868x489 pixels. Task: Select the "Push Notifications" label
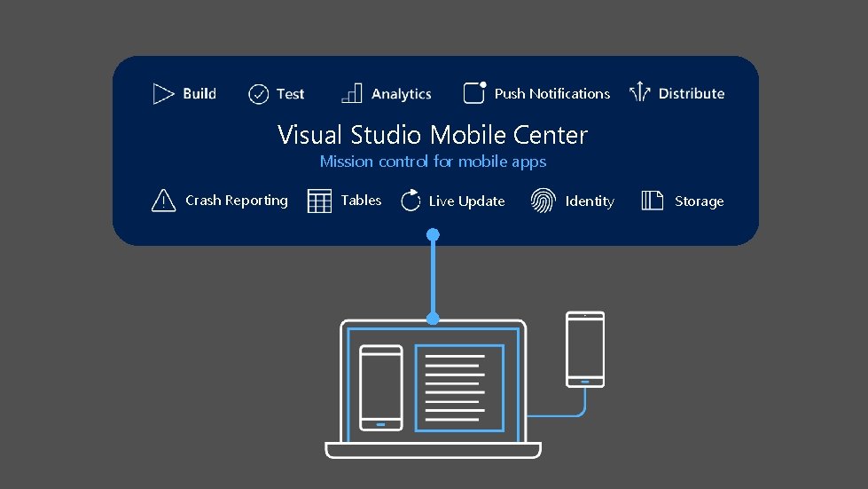click(551, 93)
